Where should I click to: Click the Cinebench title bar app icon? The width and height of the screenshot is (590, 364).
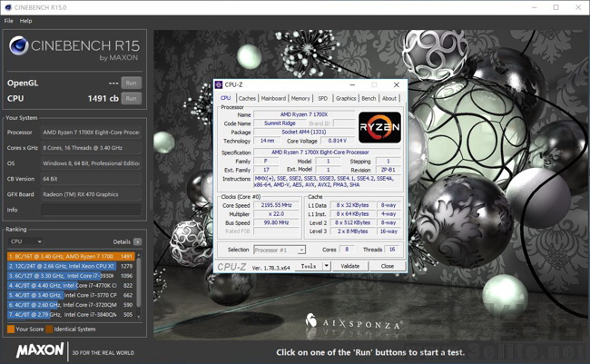(8, 7)
